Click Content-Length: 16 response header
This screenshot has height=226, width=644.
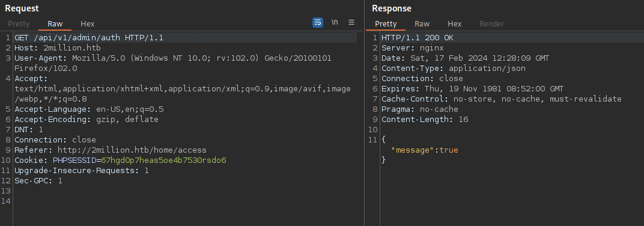pos(425,120)
